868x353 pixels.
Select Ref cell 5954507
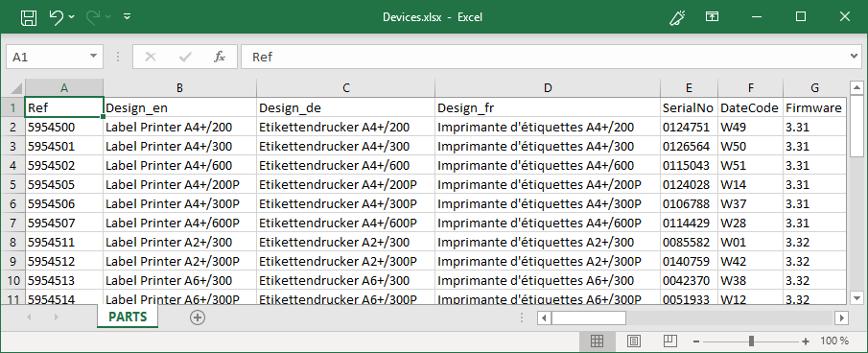click(x=64, y=223)
